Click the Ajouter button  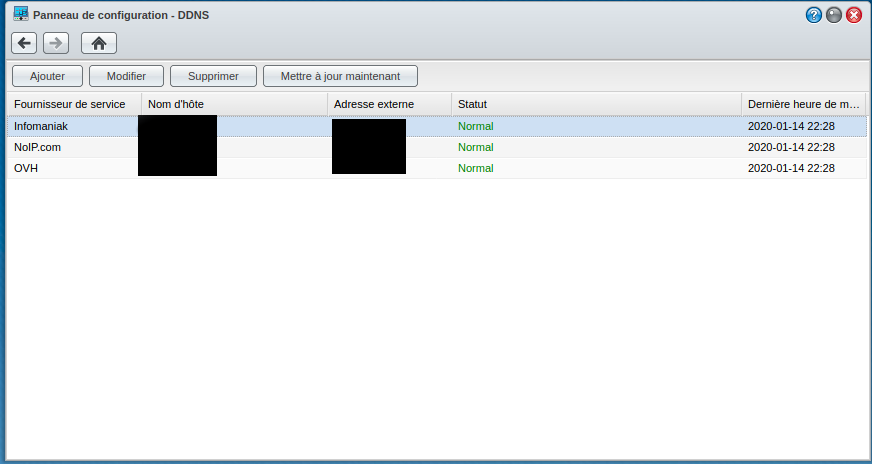47,76
